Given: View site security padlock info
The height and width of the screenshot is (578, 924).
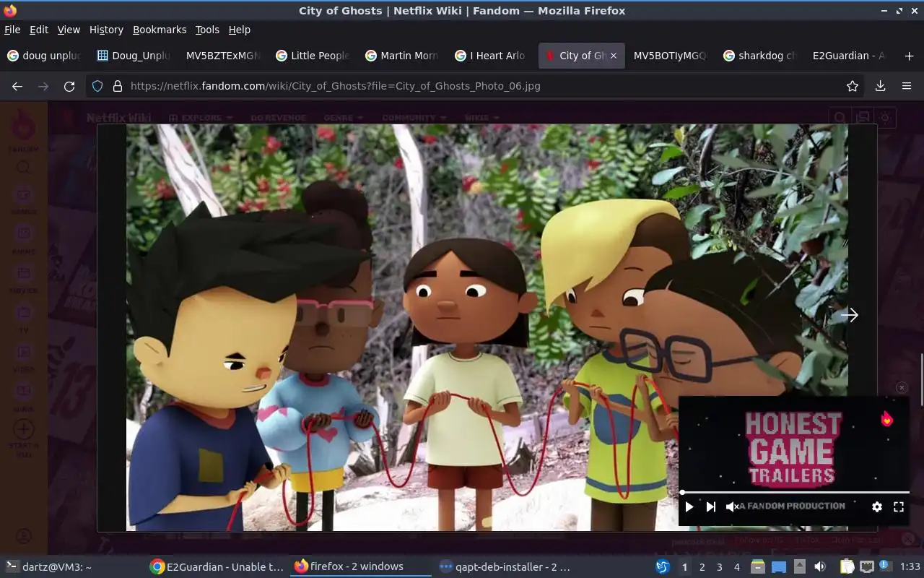Looking at the screenshot, I should [x=118, y=86].
